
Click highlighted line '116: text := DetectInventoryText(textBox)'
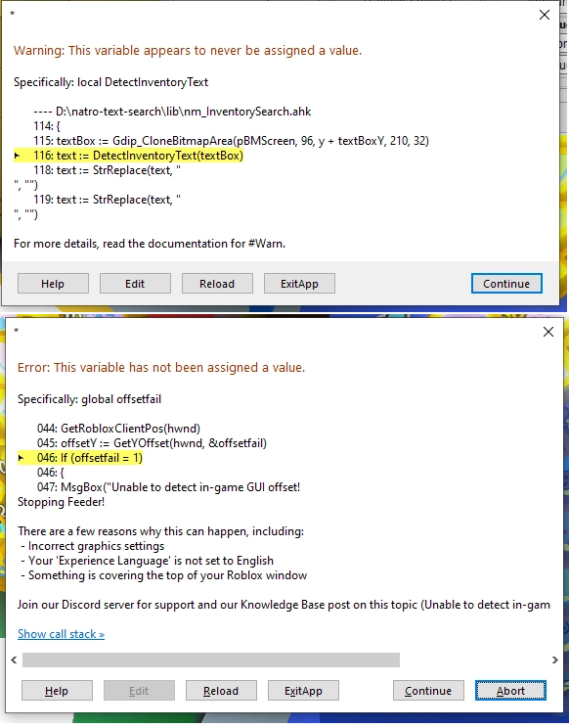(128, 156)
